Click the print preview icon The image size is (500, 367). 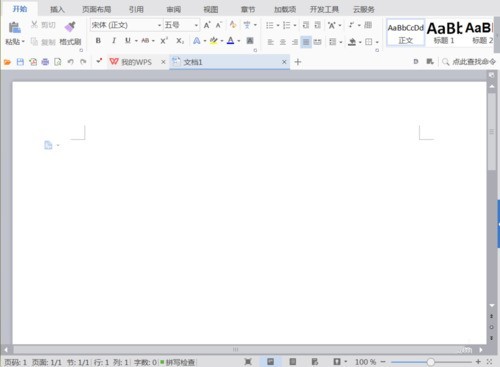58,62
